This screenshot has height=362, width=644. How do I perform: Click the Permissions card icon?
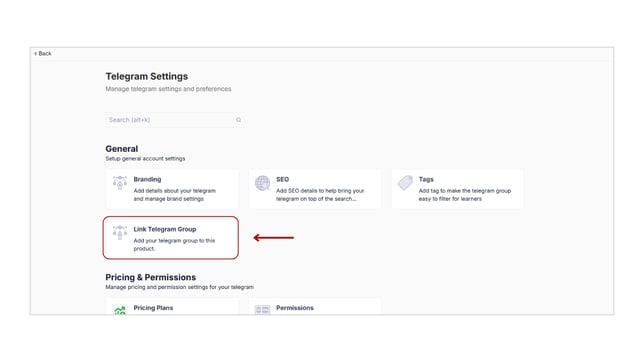click(x=262, y=310)
